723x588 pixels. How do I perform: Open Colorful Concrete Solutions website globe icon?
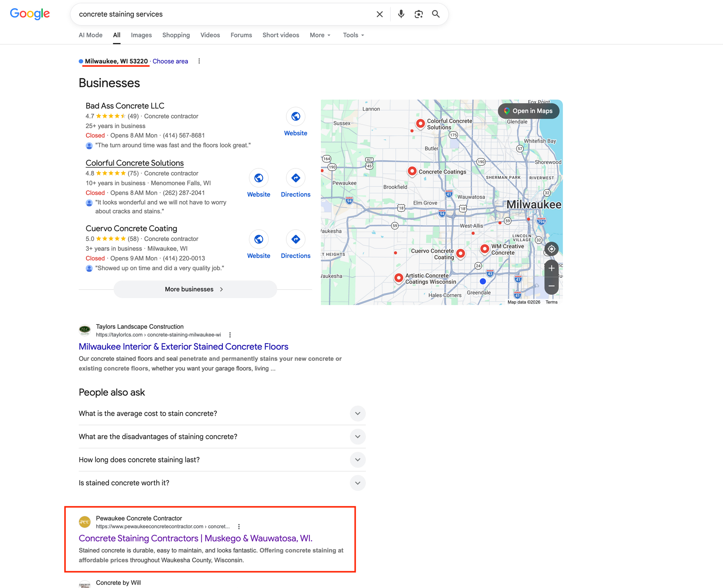pos(259,178)
